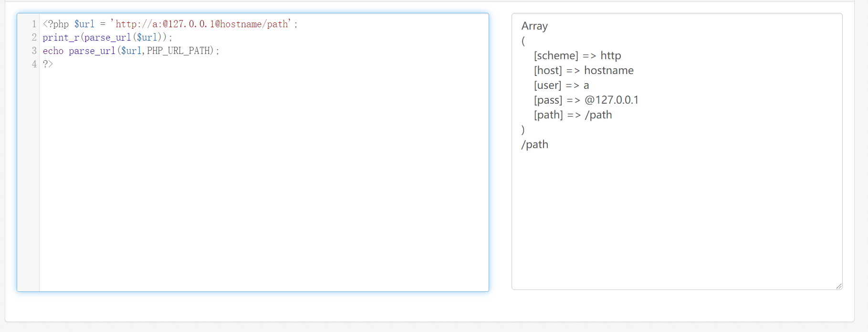Click line number 2 in the gutter
Viewport: 868px width, 332px height.
34,37
